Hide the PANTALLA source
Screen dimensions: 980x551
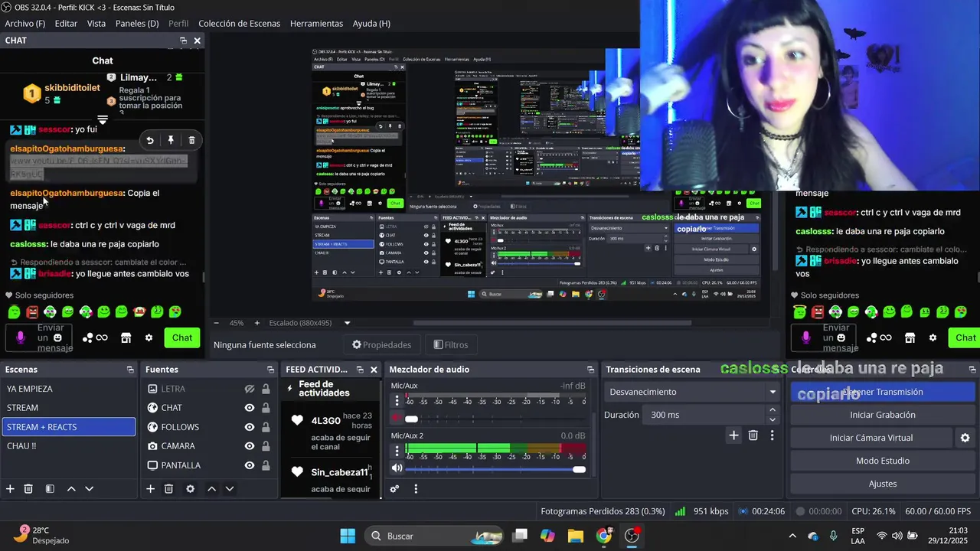click(x=250, y=465)
